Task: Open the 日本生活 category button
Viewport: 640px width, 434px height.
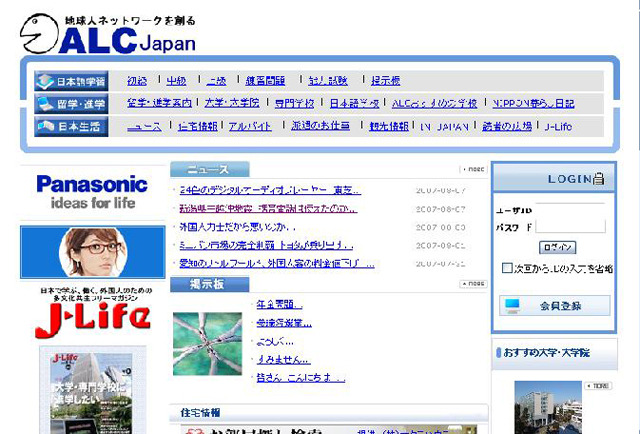Action: click(71, 127)
